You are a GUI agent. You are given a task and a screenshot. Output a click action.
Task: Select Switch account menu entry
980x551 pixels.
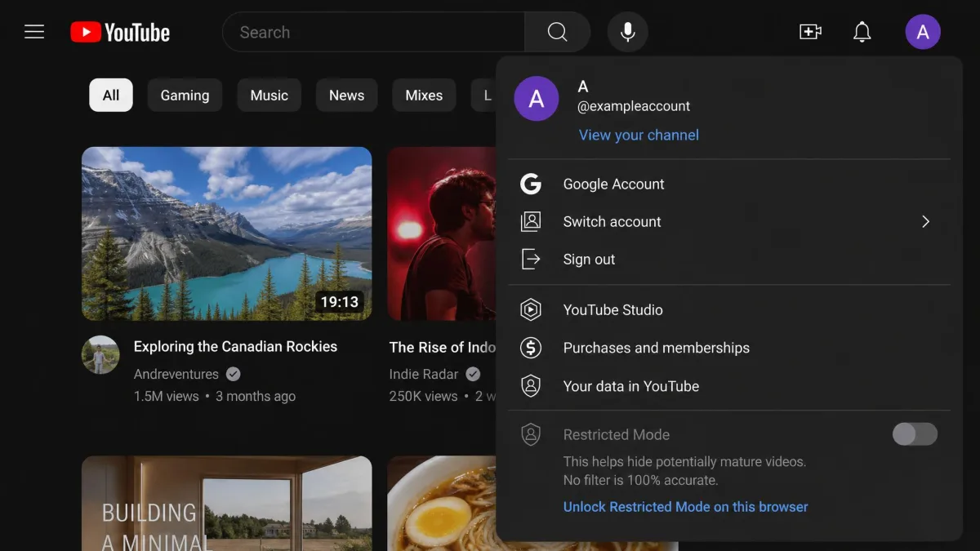click(x=729, y=221)
